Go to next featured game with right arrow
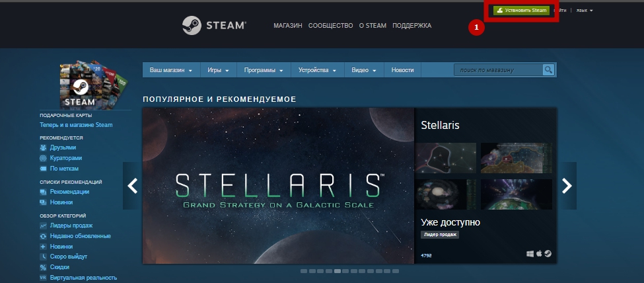 (567, 186)
